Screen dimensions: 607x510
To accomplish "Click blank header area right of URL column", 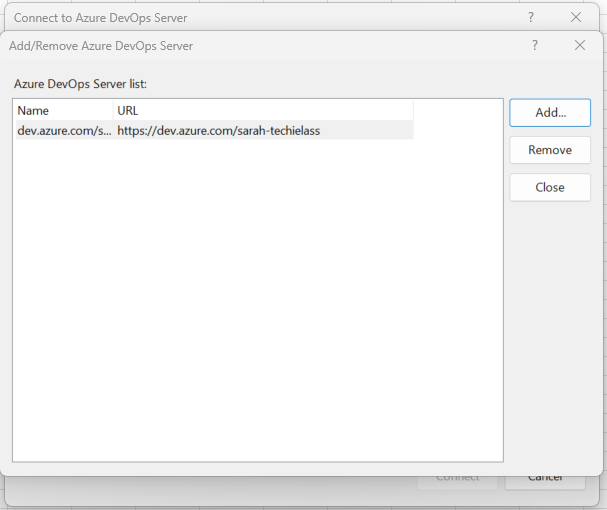I will (x=456, y=111).
